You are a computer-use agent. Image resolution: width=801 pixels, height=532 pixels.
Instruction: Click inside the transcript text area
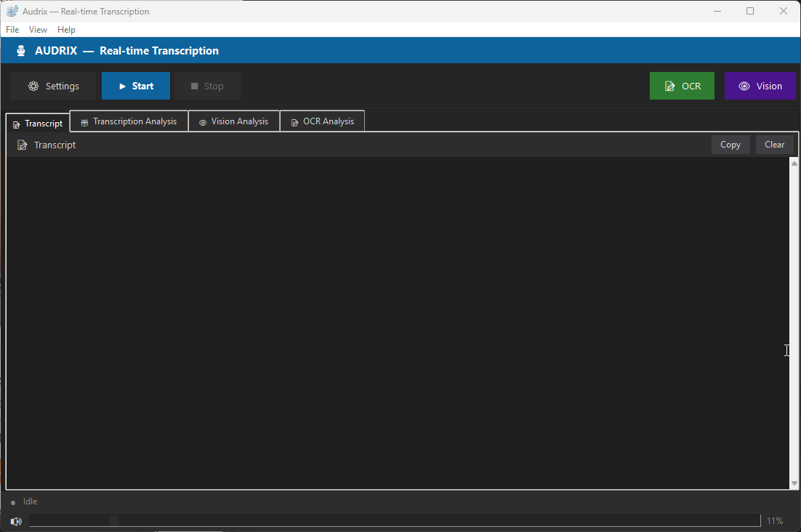click(x=398, y=323)
